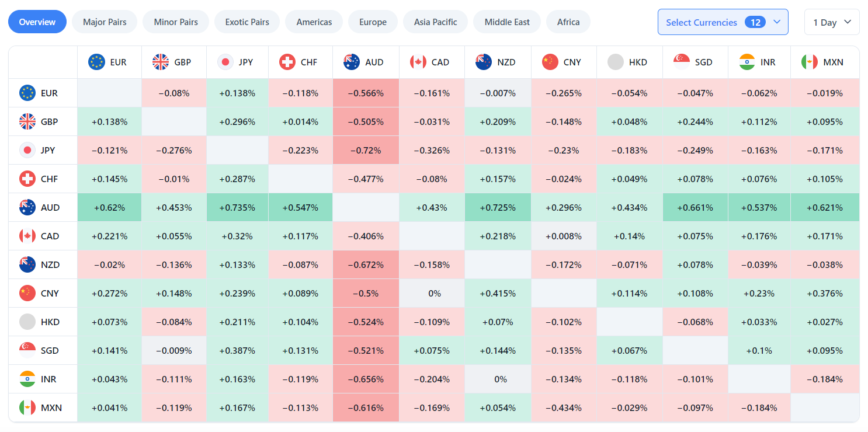Click the SGD flag icon in the column header
The width and height of the screenshot is (868, 432).
(x=681, y=61)
